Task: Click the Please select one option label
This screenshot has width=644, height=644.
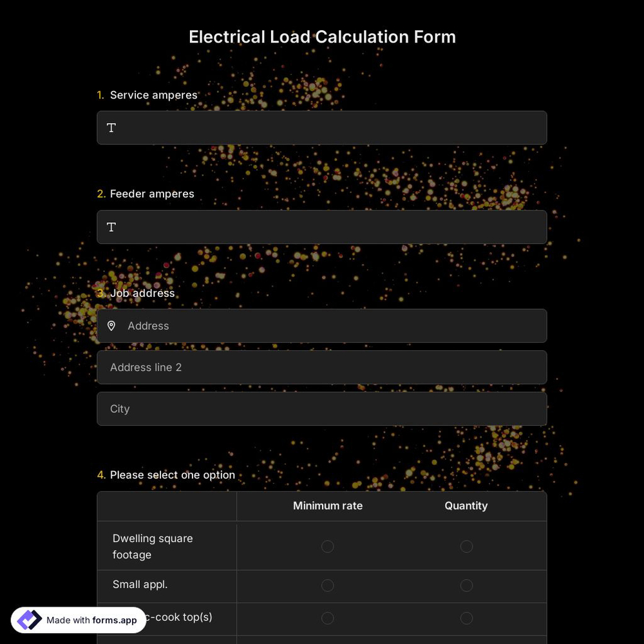Action: 172,475
